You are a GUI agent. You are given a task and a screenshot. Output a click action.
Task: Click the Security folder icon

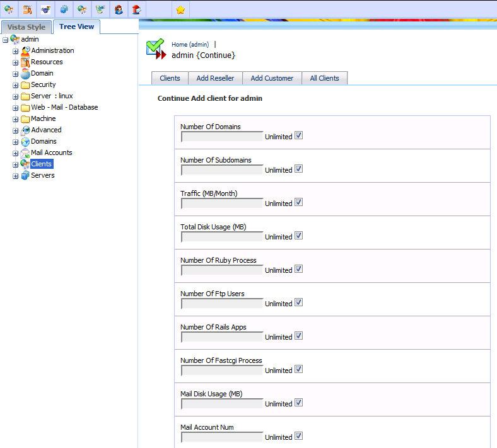click(25, 85)
